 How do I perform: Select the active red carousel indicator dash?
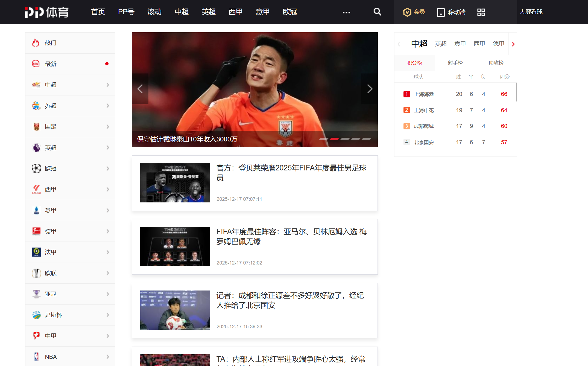click(334, 139)
